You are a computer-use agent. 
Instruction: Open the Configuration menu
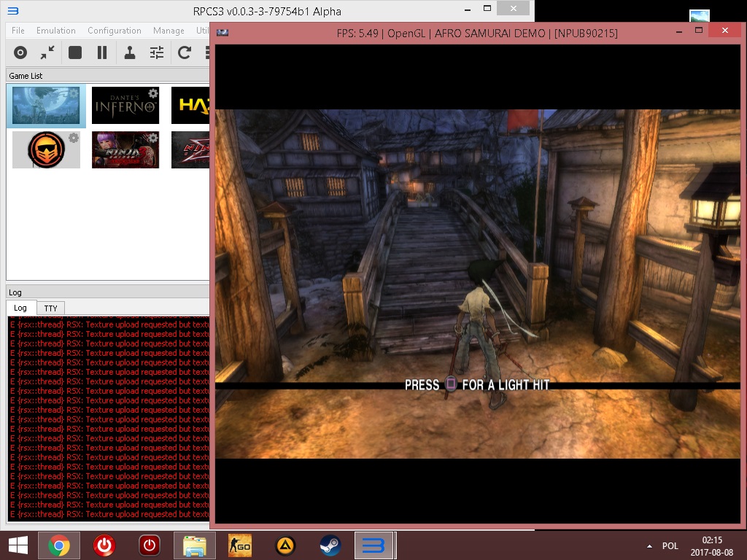pyautogui.click(x=115, y=31)
